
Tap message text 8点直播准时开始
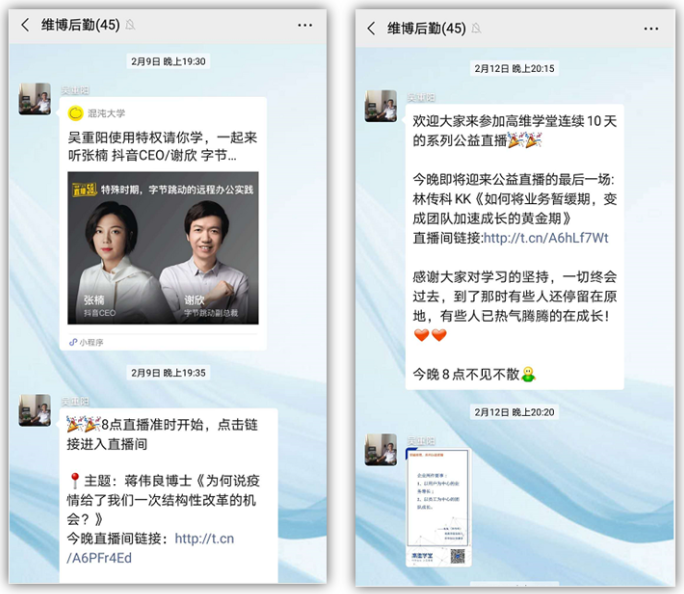pyautogui.click(x=152, y=424)
